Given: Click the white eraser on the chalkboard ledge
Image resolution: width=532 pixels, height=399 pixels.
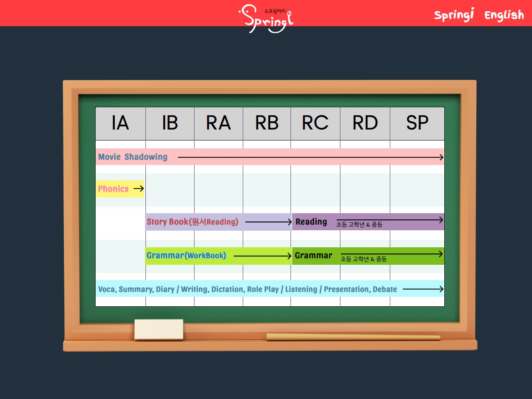Looking at the screenshot, I should [159, 330].
